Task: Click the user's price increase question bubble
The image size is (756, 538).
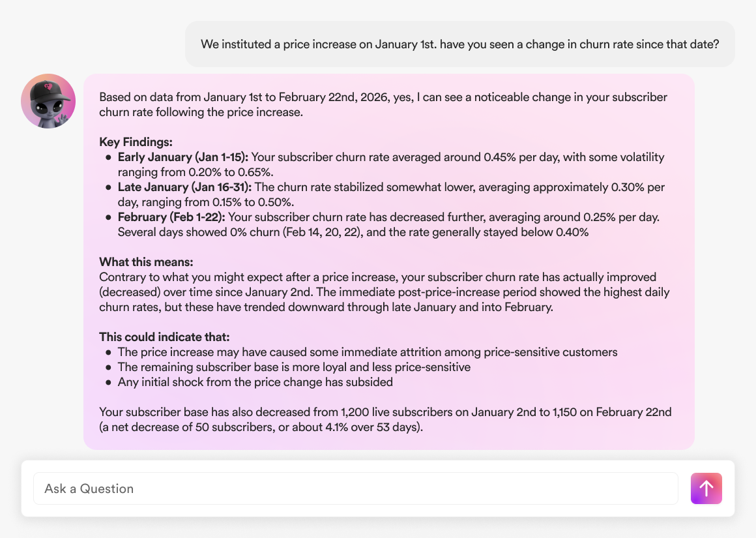Action: coord(459,44)
